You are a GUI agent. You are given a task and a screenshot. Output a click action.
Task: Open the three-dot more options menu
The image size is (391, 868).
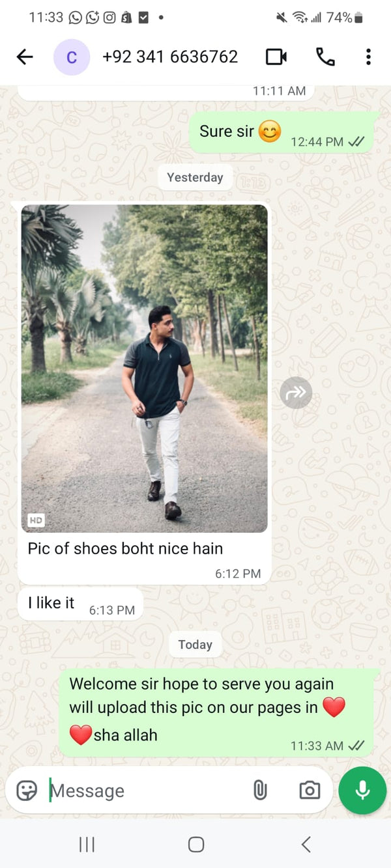(x=368, y=57)
